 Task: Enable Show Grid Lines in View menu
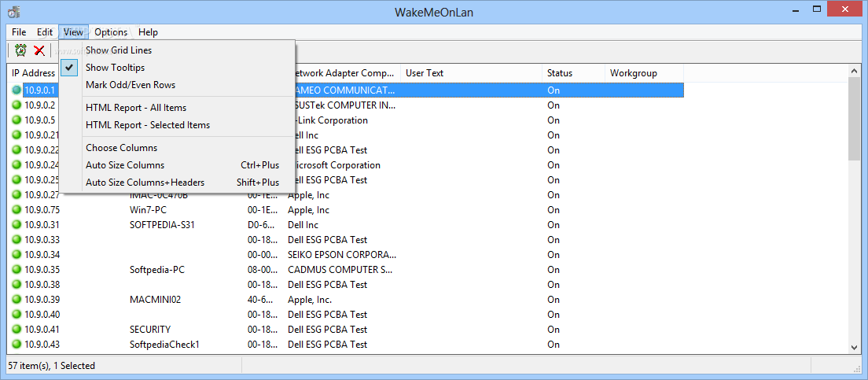(119, 50)
